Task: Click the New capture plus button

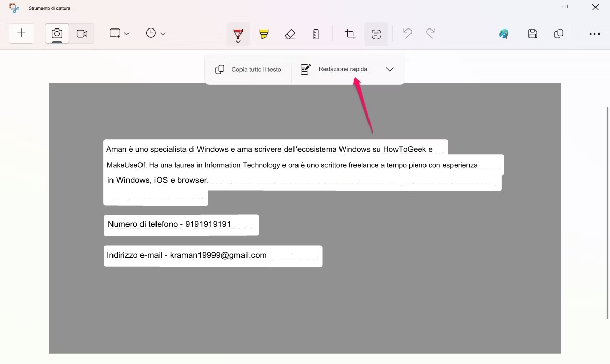Action: [x=21, y=34]
